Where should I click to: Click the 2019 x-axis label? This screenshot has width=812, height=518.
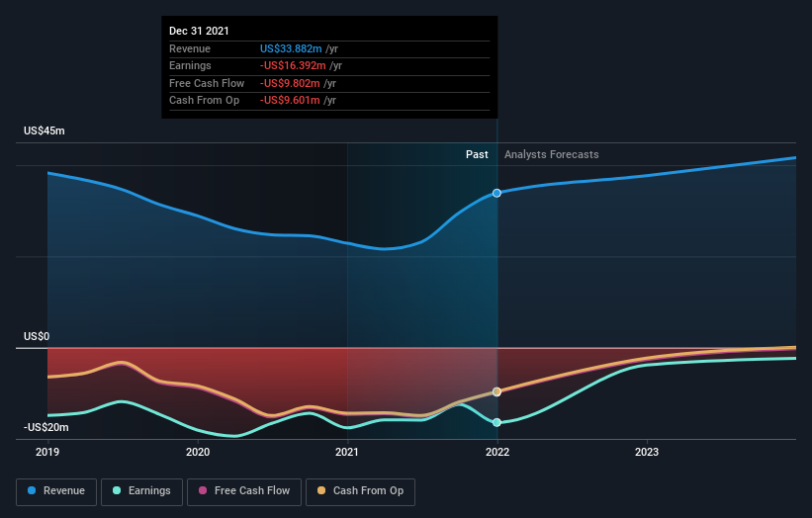(x=47, y=452)
